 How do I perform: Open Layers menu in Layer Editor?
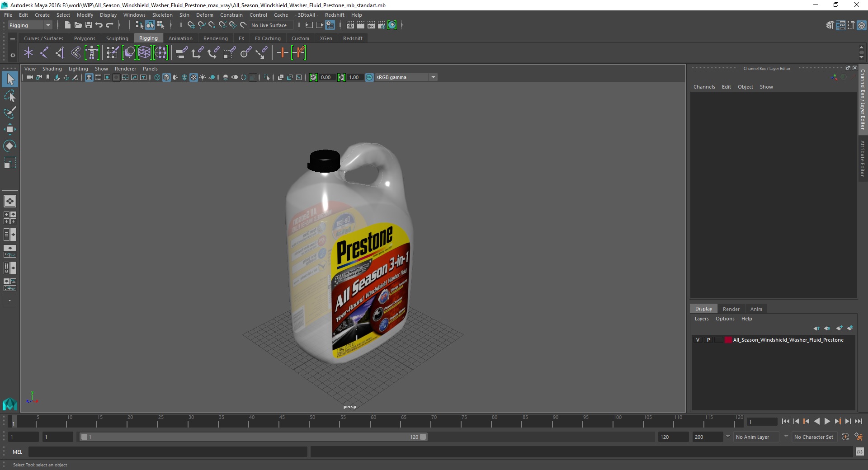[x=702, y=319]
